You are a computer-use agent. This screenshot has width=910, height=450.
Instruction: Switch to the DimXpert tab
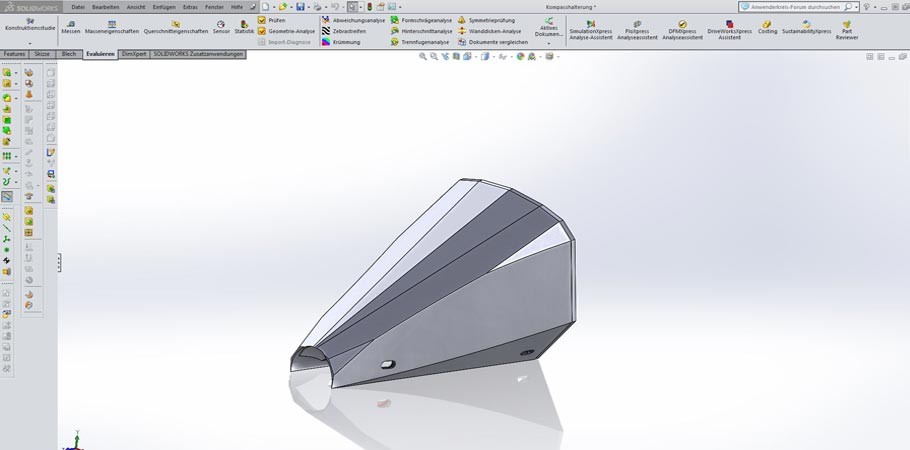point(134,54)
